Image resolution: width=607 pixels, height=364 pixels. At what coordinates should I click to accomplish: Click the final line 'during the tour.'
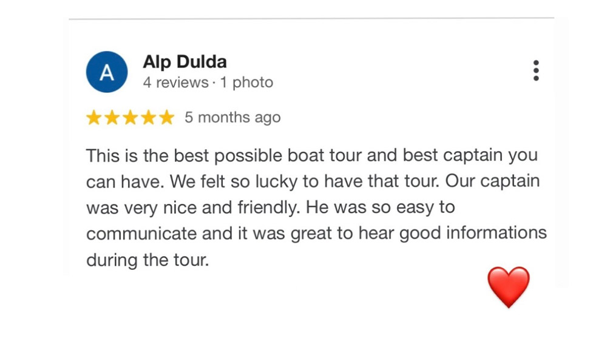coord(148,260)
